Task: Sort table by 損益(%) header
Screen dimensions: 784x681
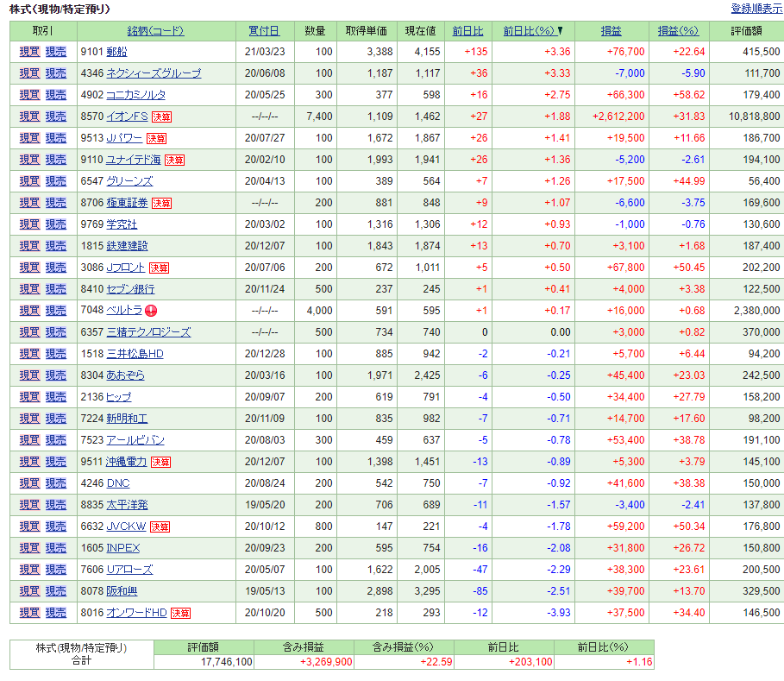Action: pos(678,31)
